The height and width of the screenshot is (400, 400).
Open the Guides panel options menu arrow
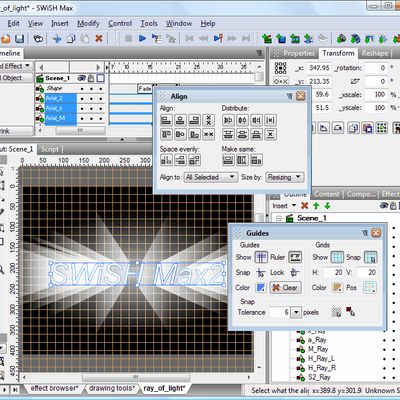click(365, 233)
